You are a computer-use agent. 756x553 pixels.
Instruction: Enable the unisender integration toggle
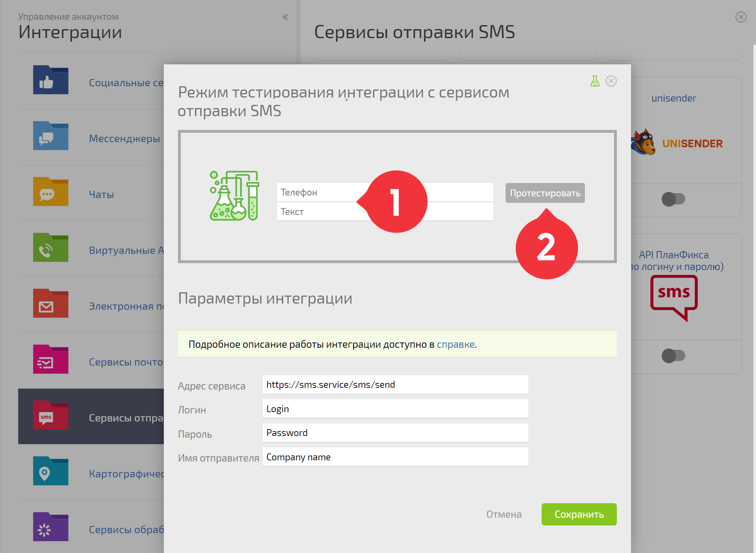tap(673, 199)
